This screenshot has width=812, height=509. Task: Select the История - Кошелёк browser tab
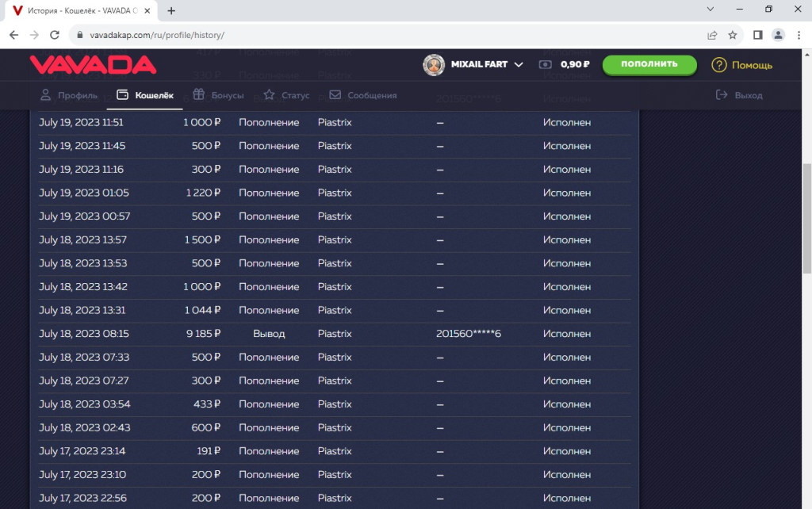(82, 11)
